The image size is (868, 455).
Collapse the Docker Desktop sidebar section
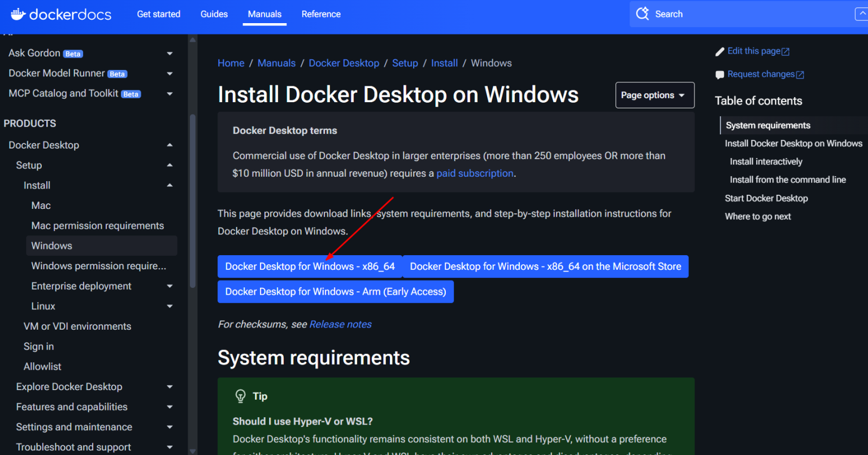170,145
